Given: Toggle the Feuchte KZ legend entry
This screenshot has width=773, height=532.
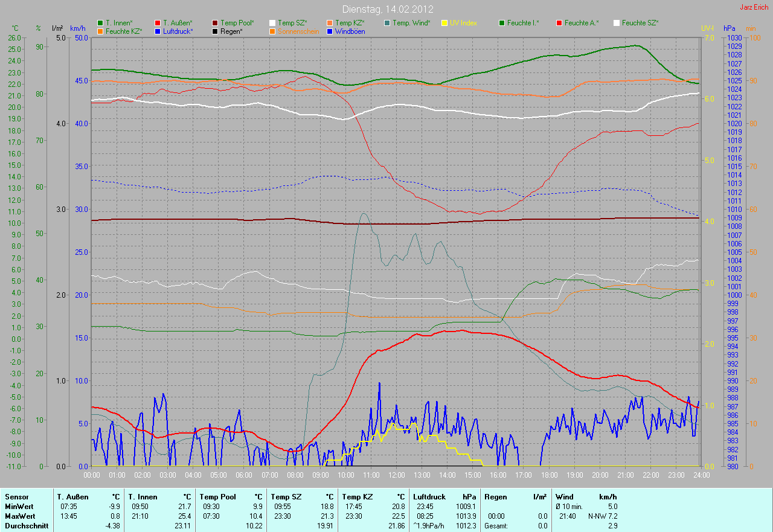Looking at the screenshot, I should coord(123,31).
